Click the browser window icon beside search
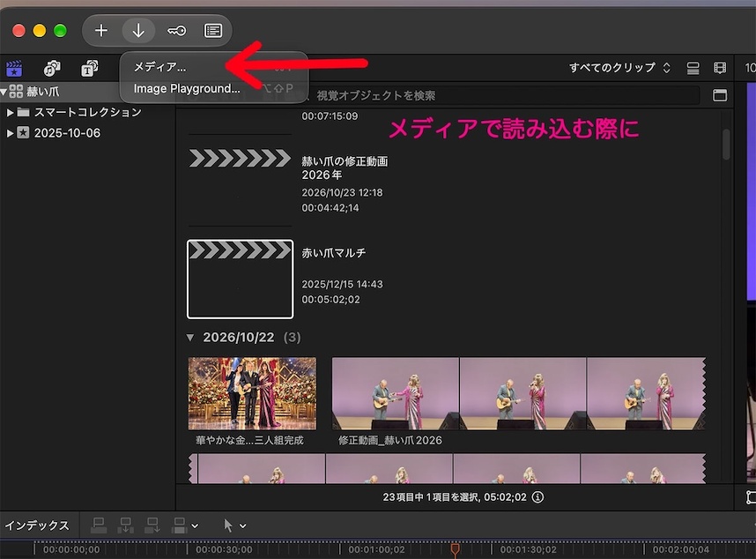The width and height of the screenshot is (756, 559). click(720, 95)
